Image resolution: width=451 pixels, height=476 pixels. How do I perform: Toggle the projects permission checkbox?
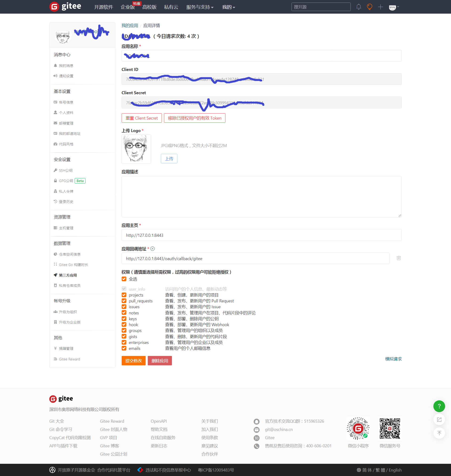pos(124,295)
